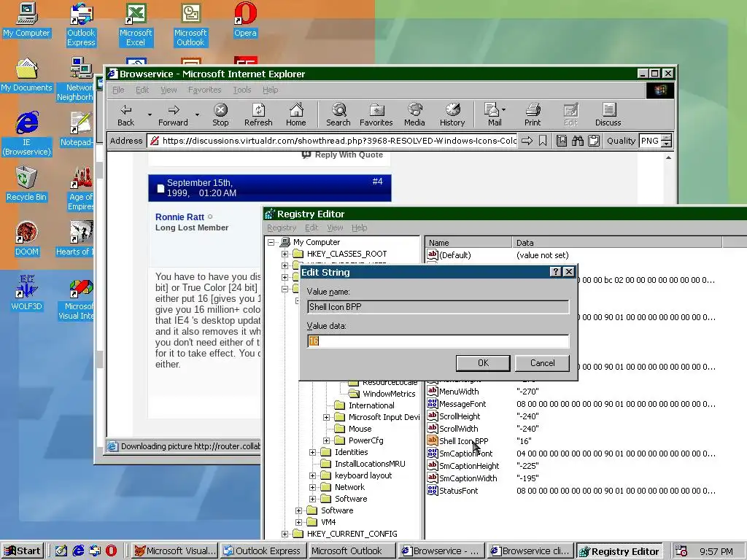Open the Favorites menu in Internet Explorer
The height and width of the screenshot is (560, 747).
204,90
